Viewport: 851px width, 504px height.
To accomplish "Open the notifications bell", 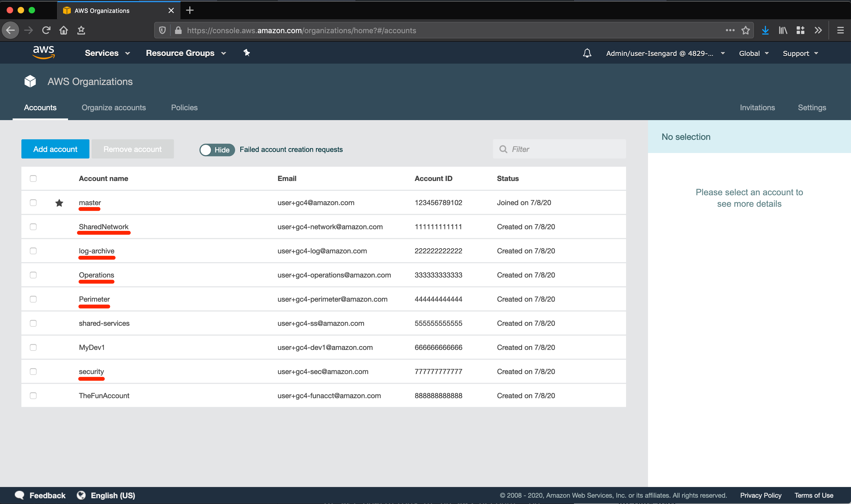I will [587, 53].
